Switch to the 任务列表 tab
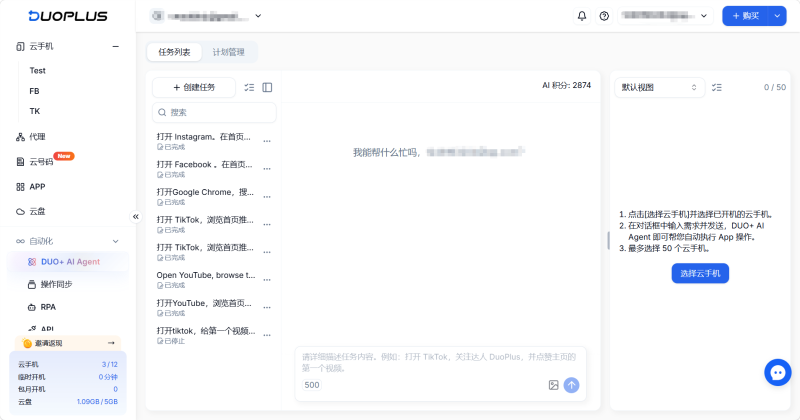Viewport: 800px width, 420px height. tap(174, 52)
